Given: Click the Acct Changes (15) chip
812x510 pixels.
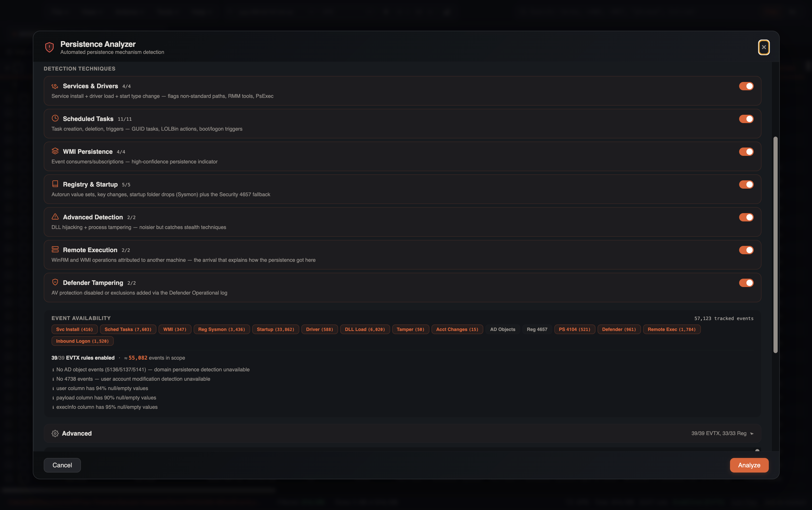Looking at the screenshot, I should click(x=457, y=329).
